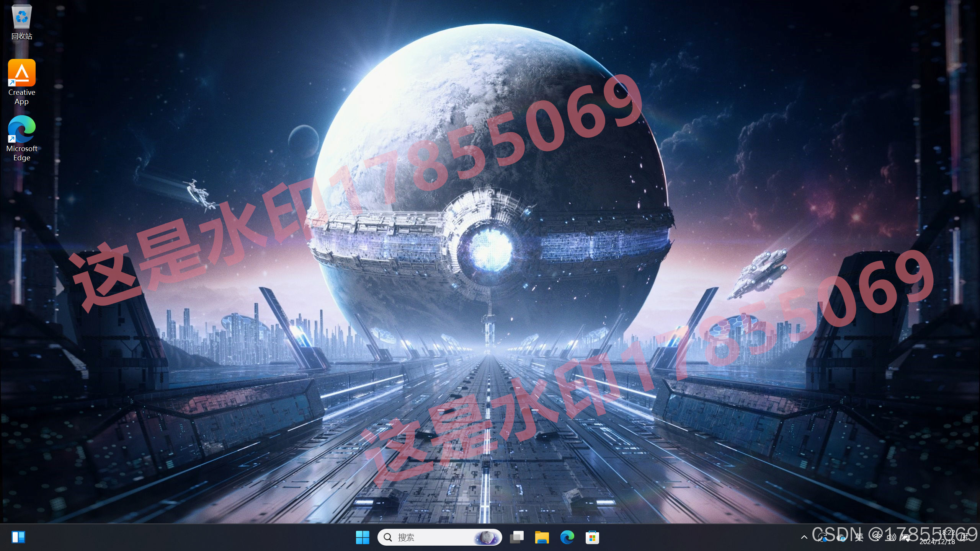
Task: Switch input language via 英 indicator
Action: click(x=859, y=537)
